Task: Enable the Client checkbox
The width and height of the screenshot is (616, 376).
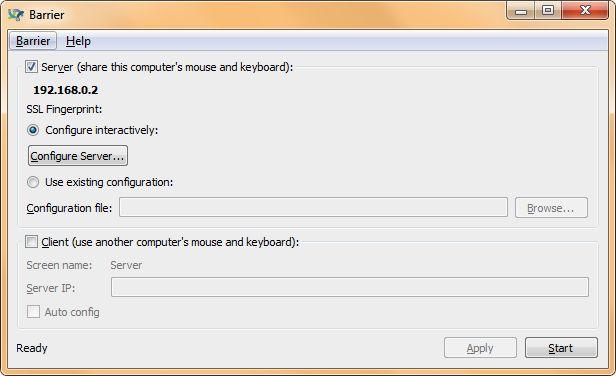Action: pyautogui.click(x=31, y=241)
